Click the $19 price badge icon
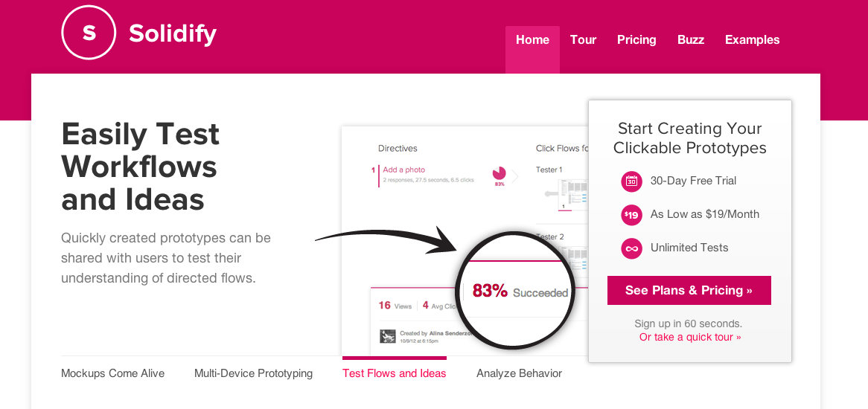The height and width of the screenshot is (409, 868). click(631, 215)
